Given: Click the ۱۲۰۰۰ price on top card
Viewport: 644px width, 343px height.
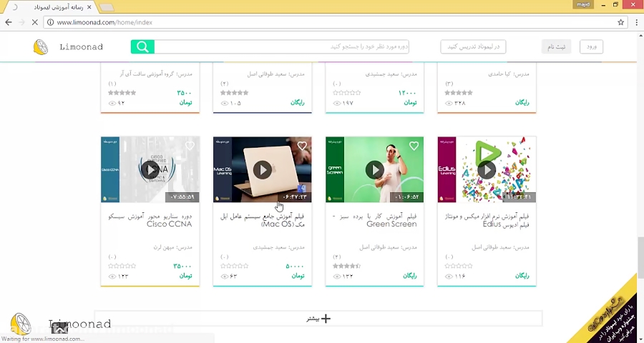Looking at the screenshot, I should coord(407,93).
